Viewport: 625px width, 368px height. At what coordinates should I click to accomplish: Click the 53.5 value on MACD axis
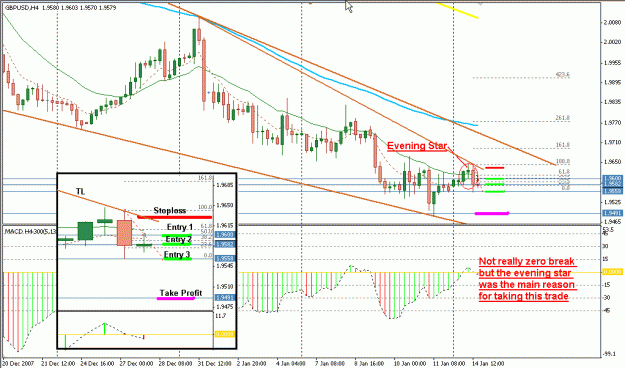click(608, 230)
